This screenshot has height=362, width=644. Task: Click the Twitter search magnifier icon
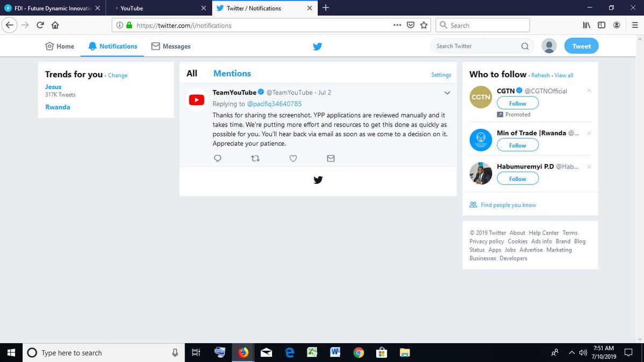click(x=525, y=46)
